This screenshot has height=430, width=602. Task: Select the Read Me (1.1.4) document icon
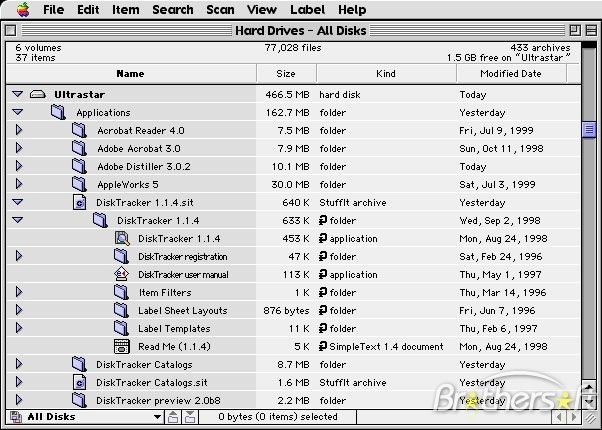122,346
